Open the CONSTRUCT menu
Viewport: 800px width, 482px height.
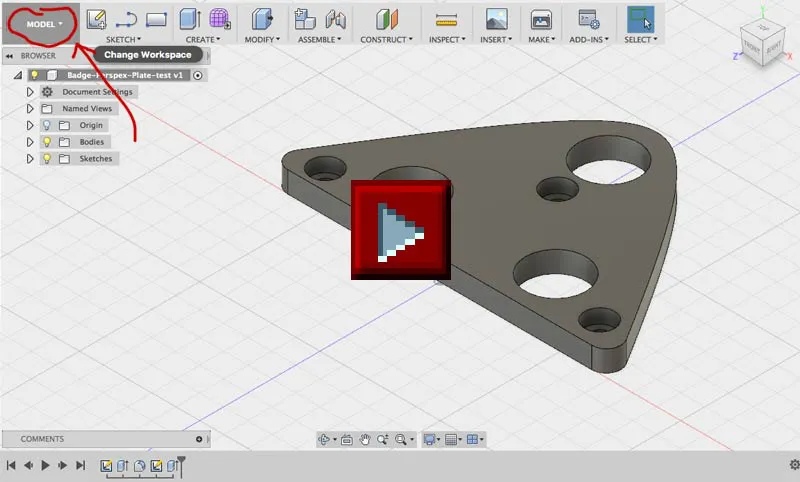386,39
